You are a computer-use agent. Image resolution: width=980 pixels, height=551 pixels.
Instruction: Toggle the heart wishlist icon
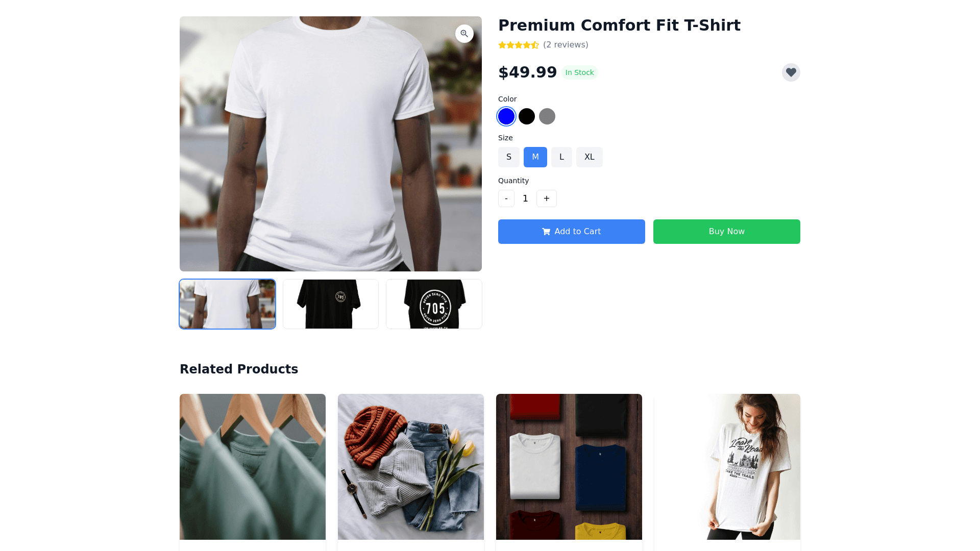point(791,72)
